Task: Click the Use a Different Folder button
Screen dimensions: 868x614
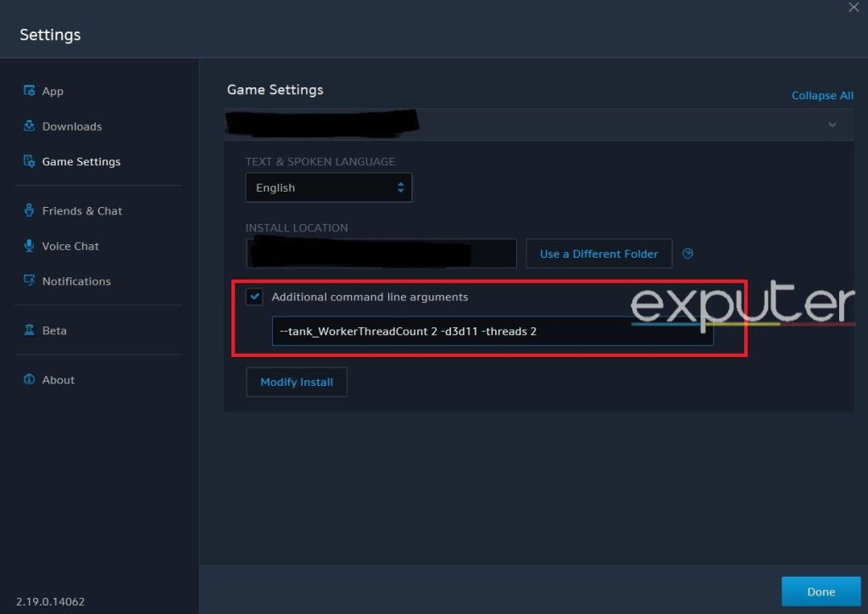Action: pos(598,253)
